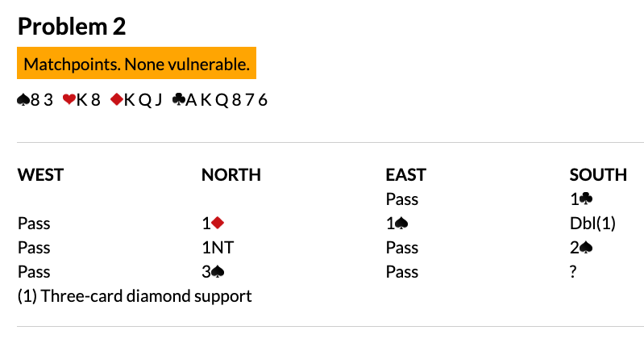Click the WEST column header

pos(40,174)
